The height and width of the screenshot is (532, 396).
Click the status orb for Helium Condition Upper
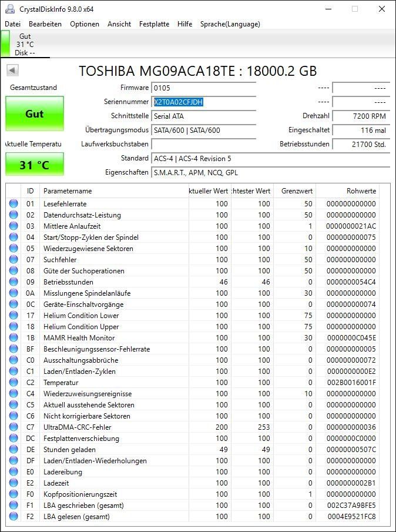14,327
